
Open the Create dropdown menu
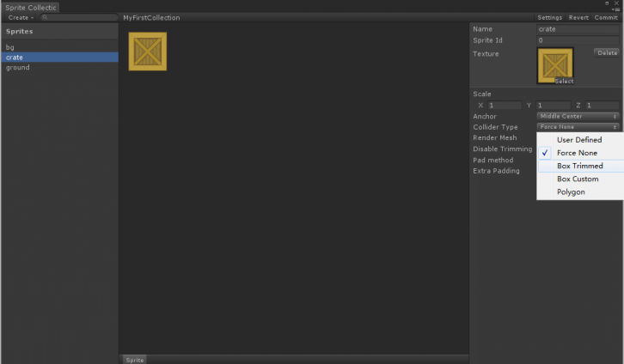[x=21, y=17]
